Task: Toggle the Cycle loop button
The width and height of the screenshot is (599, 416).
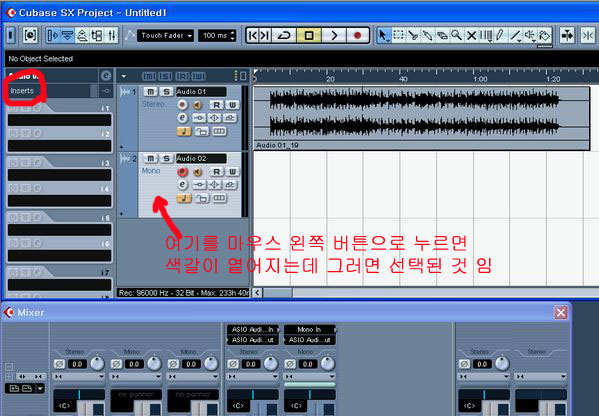Action: 284,36
